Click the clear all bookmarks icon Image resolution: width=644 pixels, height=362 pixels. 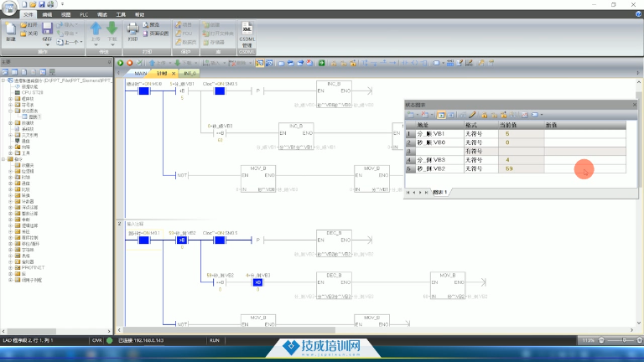309,63
